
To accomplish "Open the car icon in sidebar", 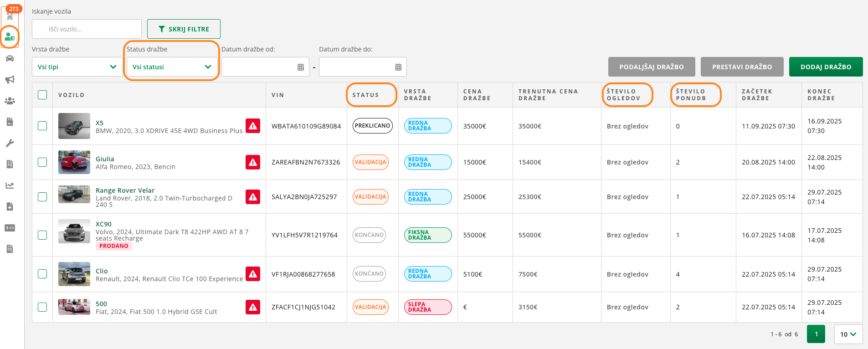I will [x=10, y=58].
